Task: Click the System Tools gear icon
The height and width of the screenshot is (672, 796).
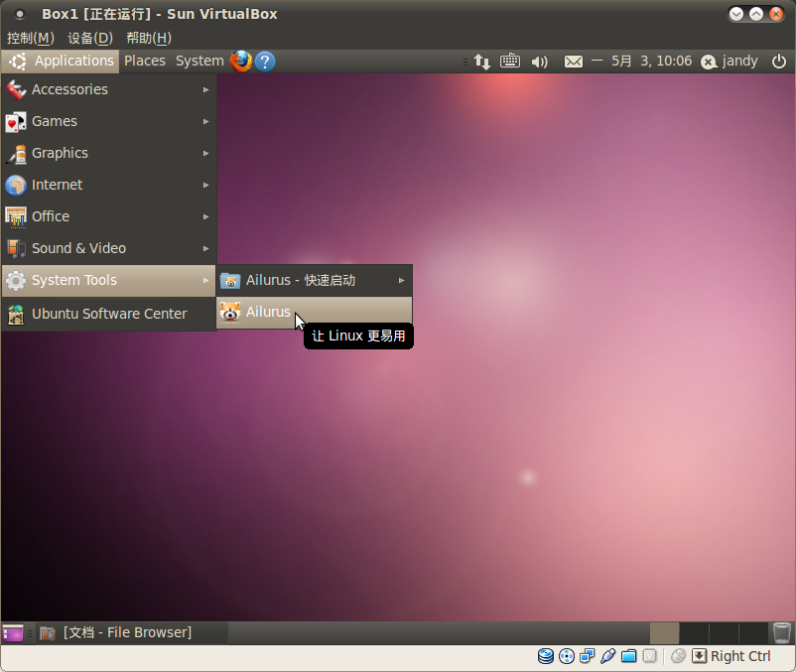Action: [x=16, y=281]
